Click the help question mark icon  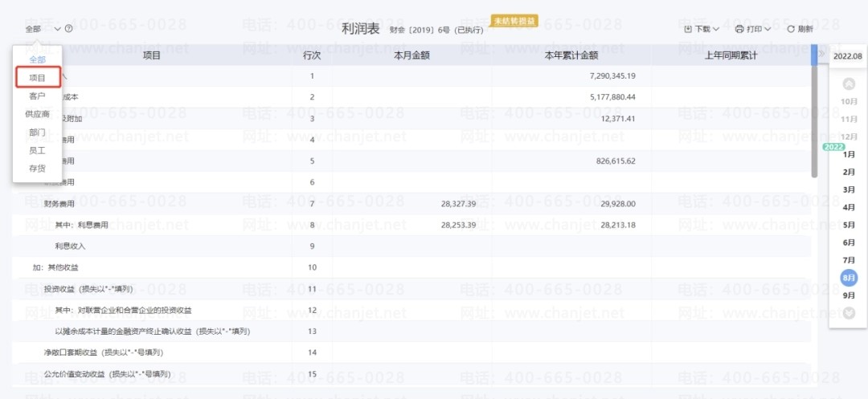click(68, 28)
